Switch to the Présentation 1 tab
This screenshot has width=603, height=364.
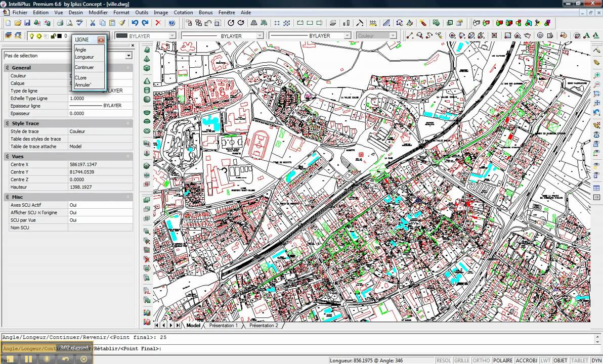[x=224, y=326]
